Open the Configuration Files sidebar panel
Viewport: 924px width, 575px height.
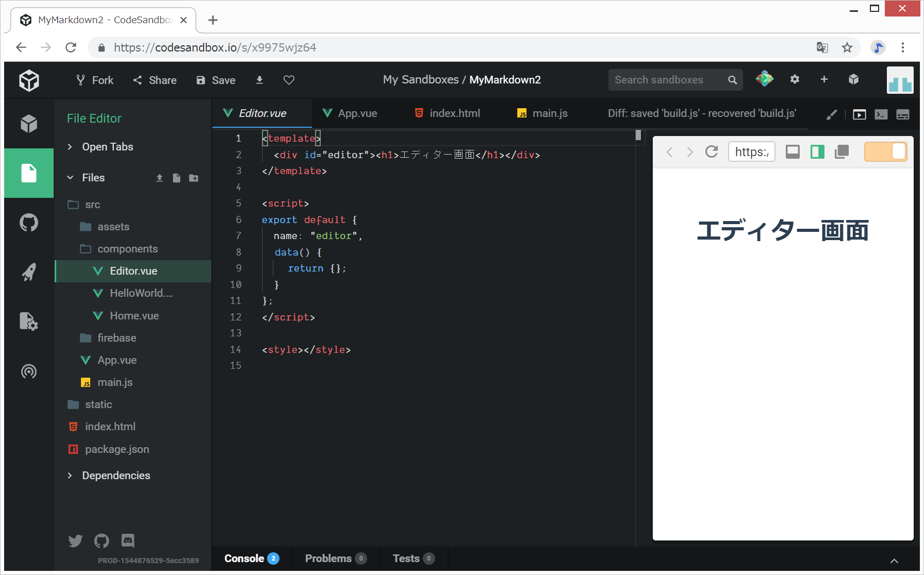coord(29,322)
